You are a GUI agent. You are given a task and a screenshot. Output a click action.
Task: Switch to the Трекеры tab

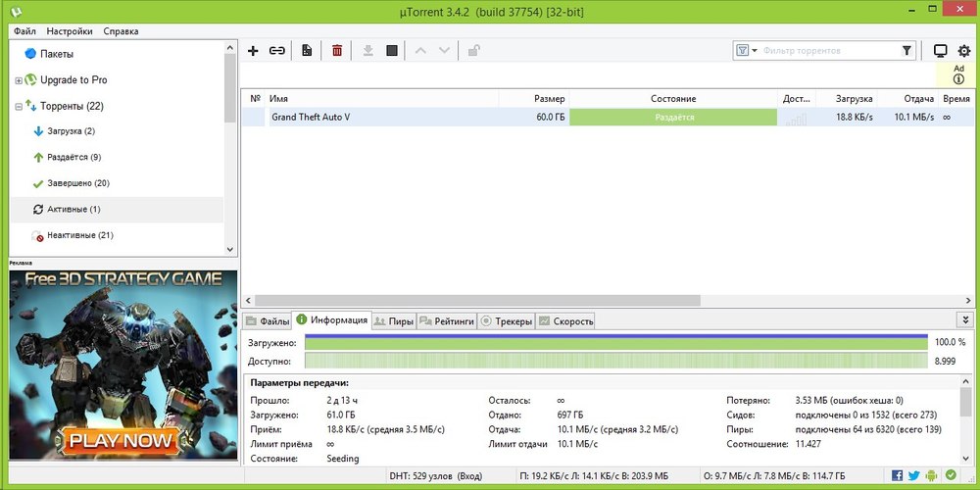coord(507,321)
